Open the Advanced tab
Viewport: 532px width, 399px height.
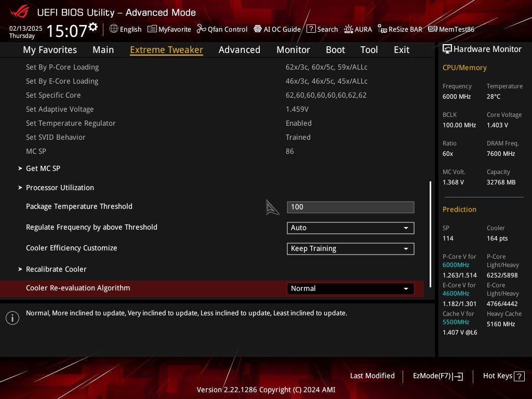point(240,50)
